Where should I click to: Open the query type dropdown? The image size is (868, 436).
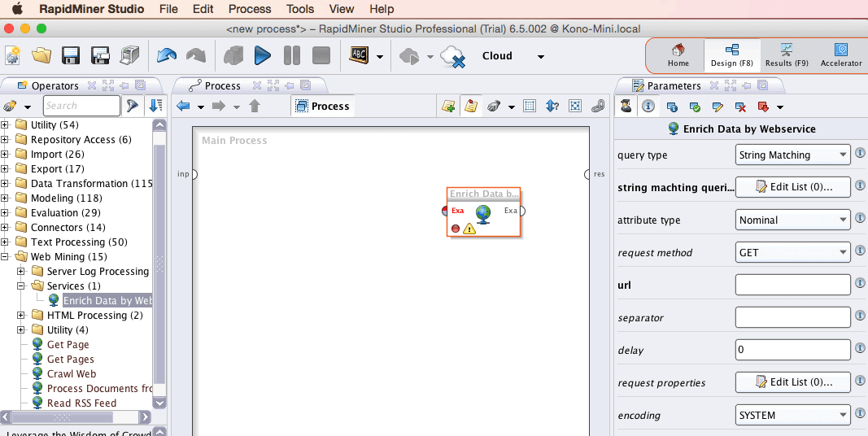pos(792,155)
